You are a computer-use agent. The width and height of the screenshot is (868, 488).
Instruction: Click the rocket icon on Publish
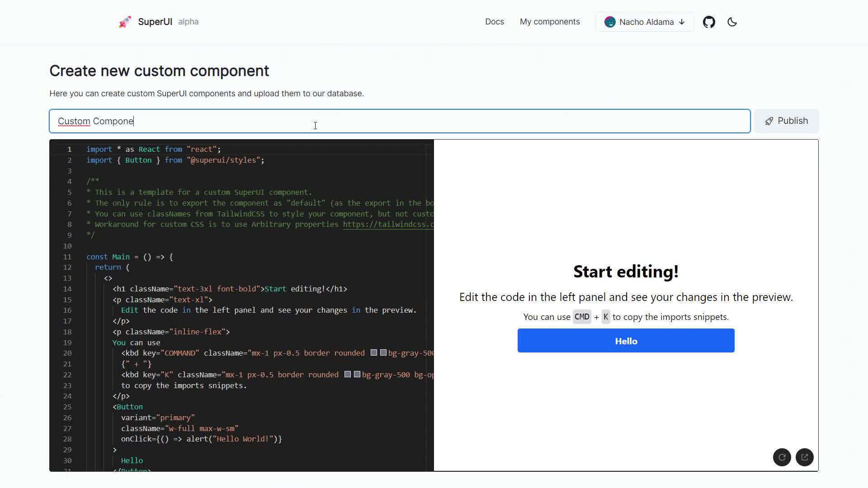click(x=769, y=121)
